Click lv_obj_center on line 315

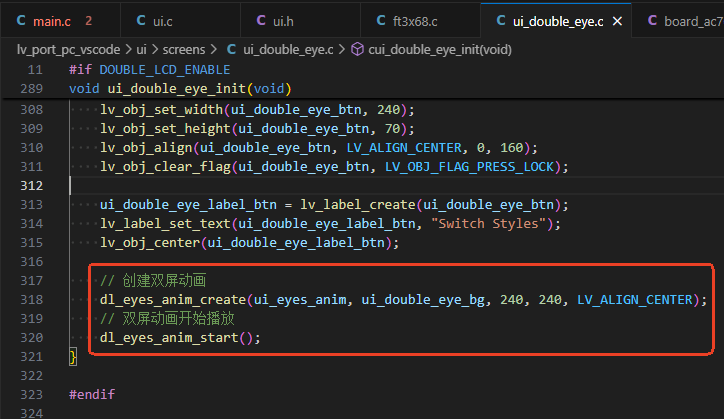tap(150, 242)
